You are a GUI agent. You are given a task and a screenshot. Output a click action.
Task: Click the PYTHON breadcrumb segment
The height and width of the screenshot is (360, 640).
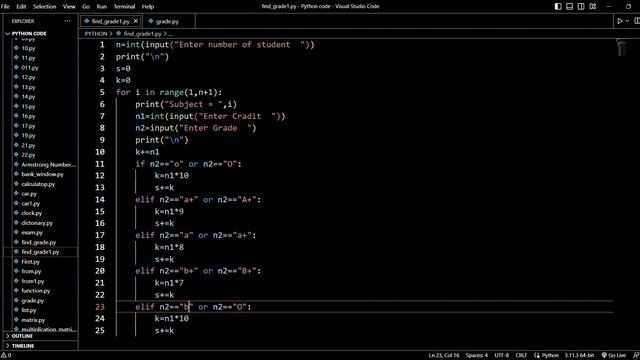pos(96,34)
